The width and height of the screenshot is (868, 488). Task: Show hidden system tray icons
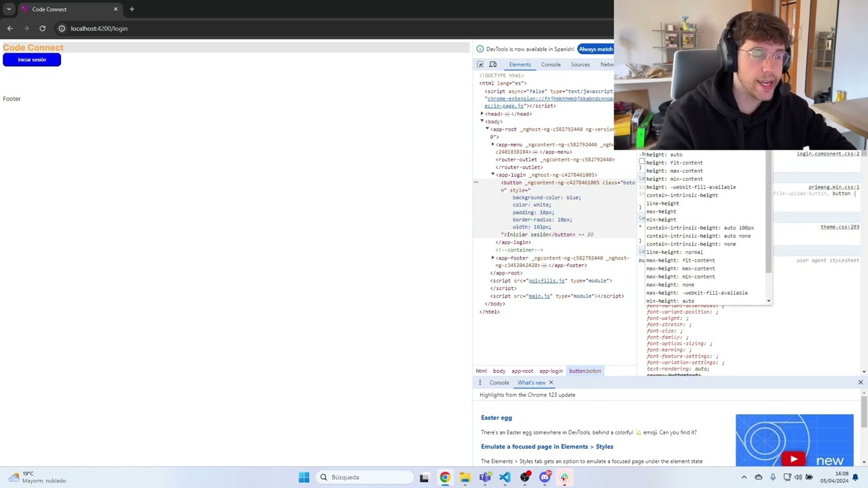(744, 477)
